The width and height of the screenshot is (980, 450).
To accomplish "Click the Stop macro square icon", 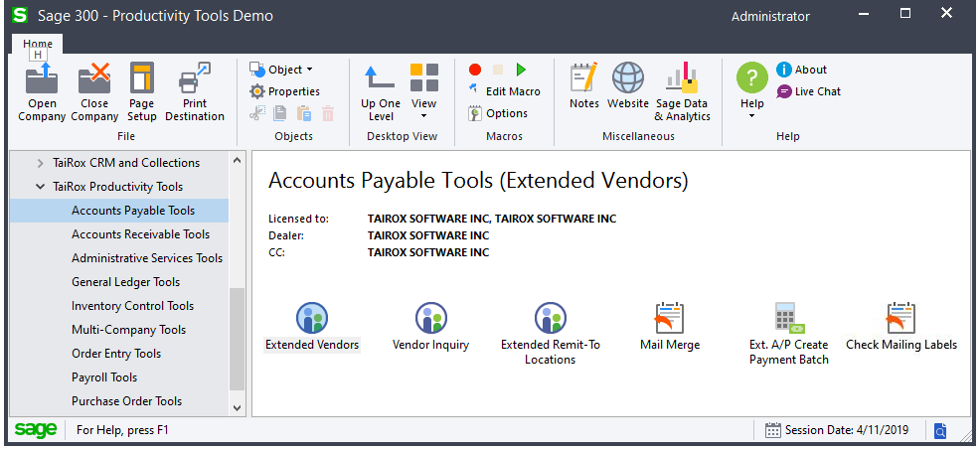I will click(498, 70).
